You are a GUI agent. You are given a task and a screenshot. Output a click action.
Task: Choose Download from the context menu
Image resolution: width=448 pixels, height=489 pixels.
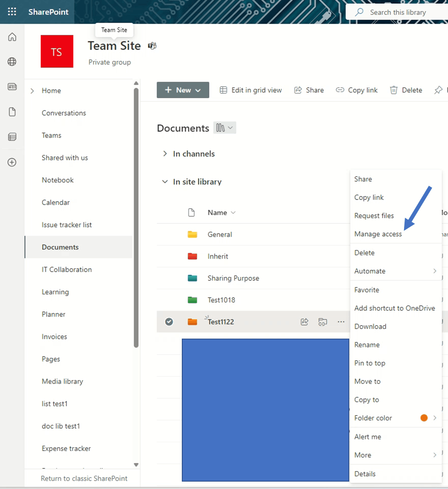pos(396,326)
